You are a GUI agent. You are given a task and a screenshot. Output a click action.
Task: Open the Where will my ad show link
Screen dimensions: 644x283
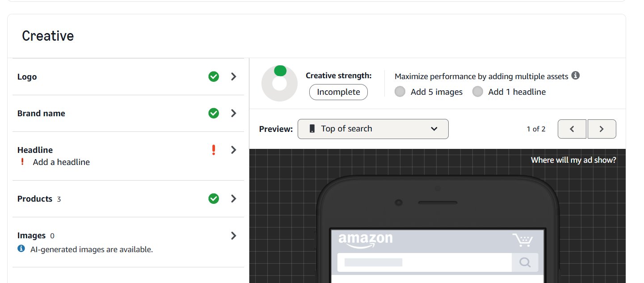pyautogui.click(x=573, y=160)
